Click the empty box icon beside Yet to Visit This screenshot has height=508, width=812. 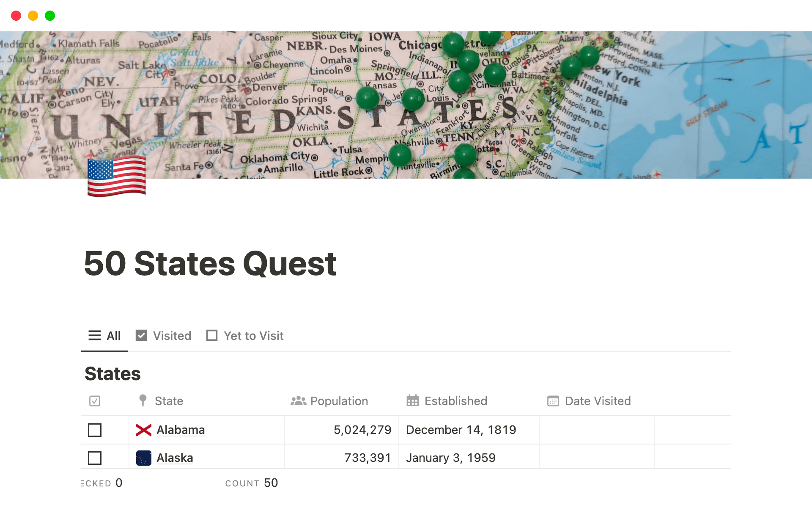[x=212, y=336]
